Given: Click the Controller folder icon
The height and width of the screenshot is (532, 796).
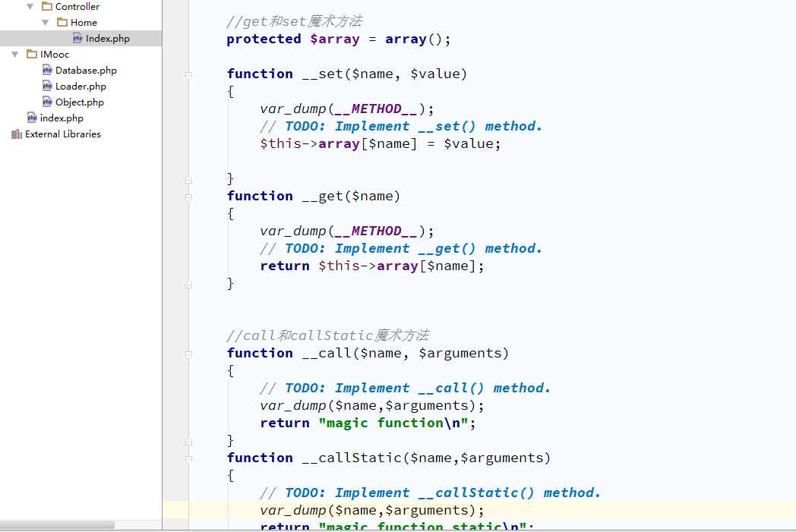Looking at the screenshot, I should point(47,7).
